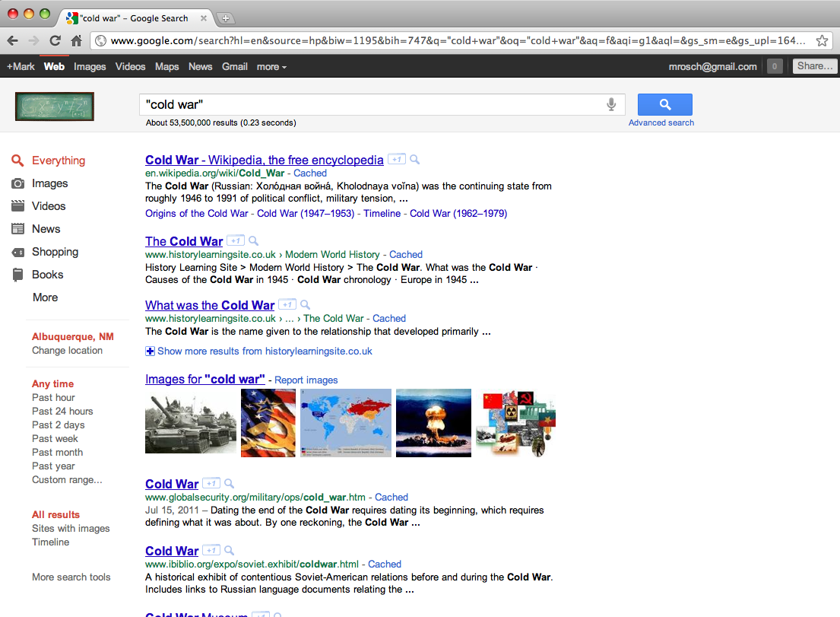Open Timeline sublink under Wikipedia result
Image resolution: width=840 pixels, height=617 pixels.
pos(382,213)
